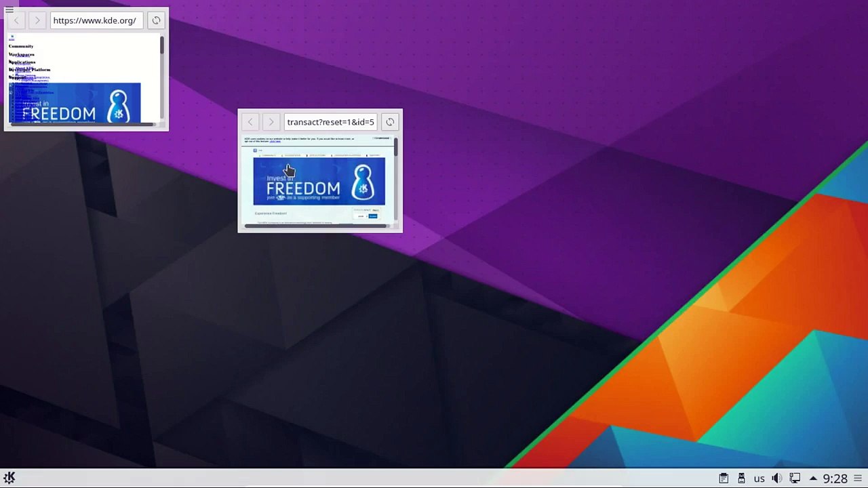868x488 pixels.
Task: Open the audio volume tray icon
Action: click(777, 479)
